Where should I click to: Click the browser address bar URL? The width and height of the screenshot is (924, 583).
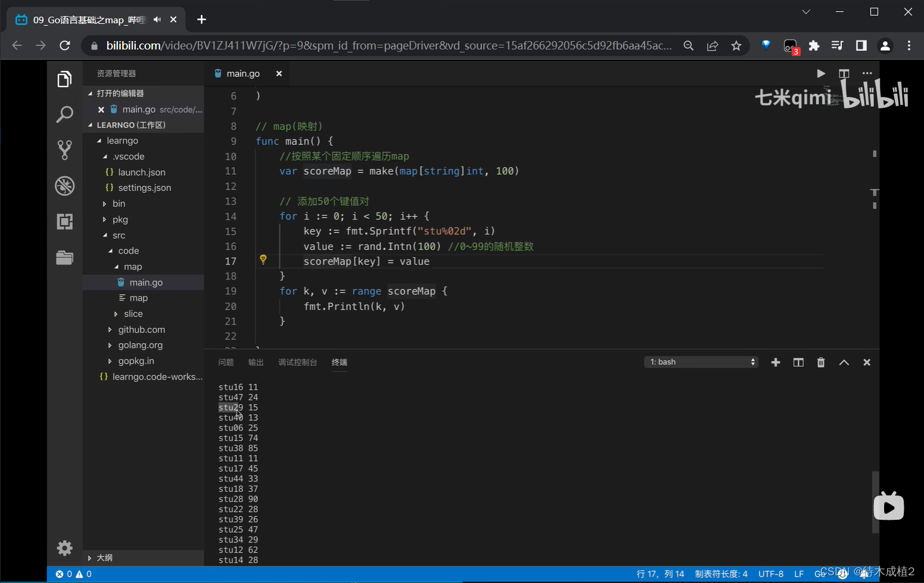coord(389,46)
